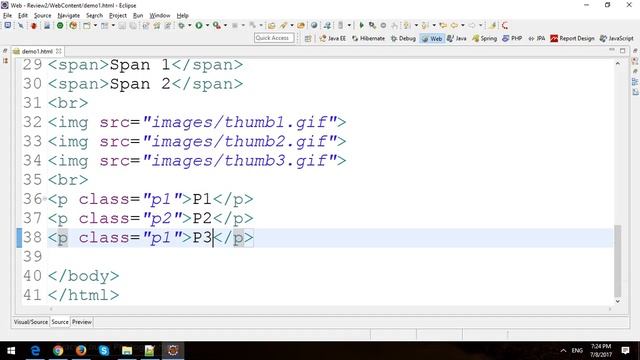Click the orange globe toolbar icon
This screenshot has width=640, height=360.
[73, 25]
